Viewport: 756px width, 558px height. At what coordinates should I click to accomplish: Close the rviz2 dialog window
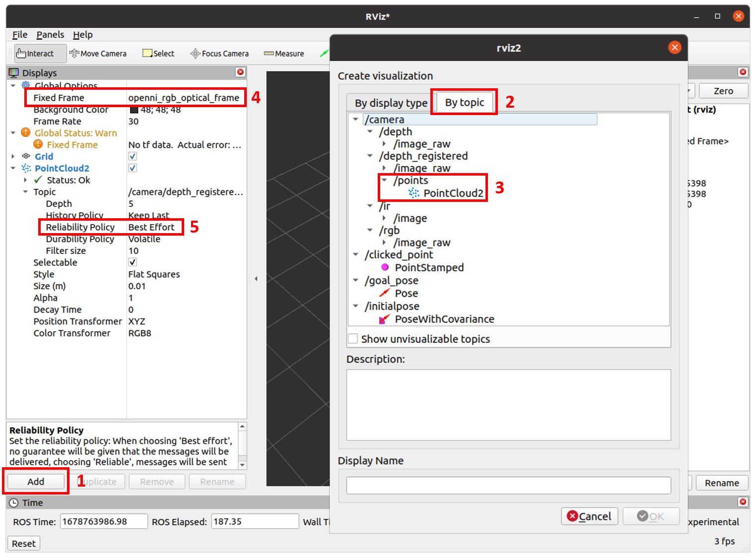675,48
